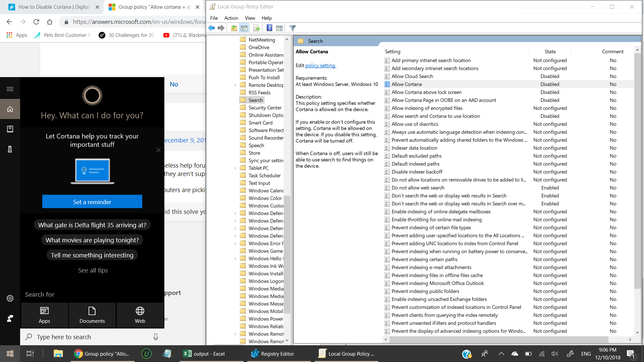Click the Chrome address bar

pyautogui.click(x=134, y=22)
